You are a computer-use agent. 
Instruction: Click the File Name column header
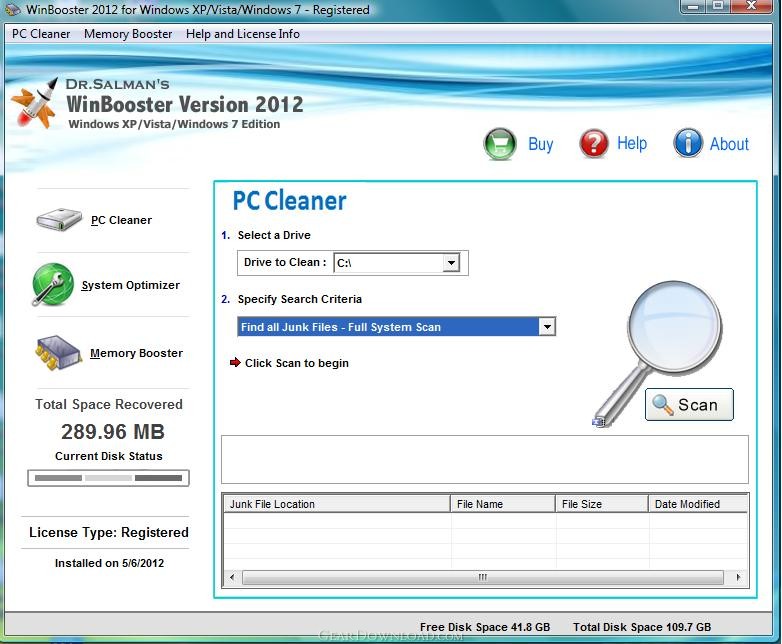(x=503, y=504)
